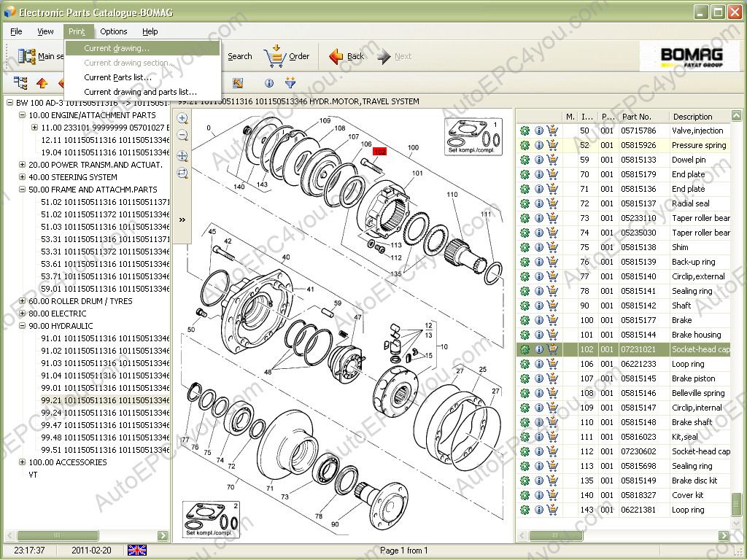Open info icon for Valve,injection row
The height and width of the screenshot is (560, 747).
click(539, 131)
